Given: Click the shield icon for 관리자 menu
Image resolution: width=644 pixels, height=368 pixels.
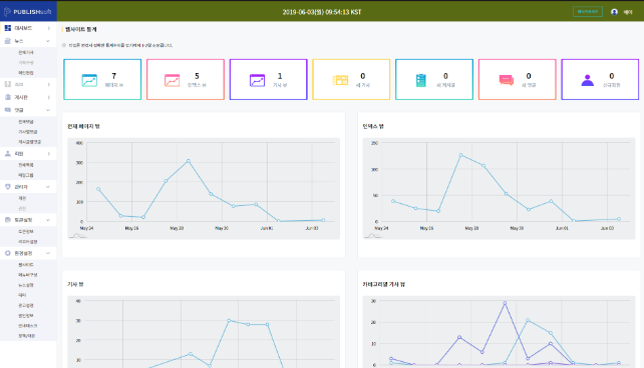Looking at the screenshot, I should pyautogui.click(x=7, y=186).
